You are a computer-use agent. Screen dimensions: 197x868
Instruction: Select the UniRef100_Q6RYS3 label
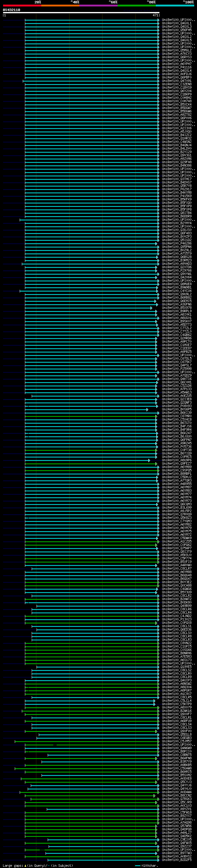click(177, 57)
